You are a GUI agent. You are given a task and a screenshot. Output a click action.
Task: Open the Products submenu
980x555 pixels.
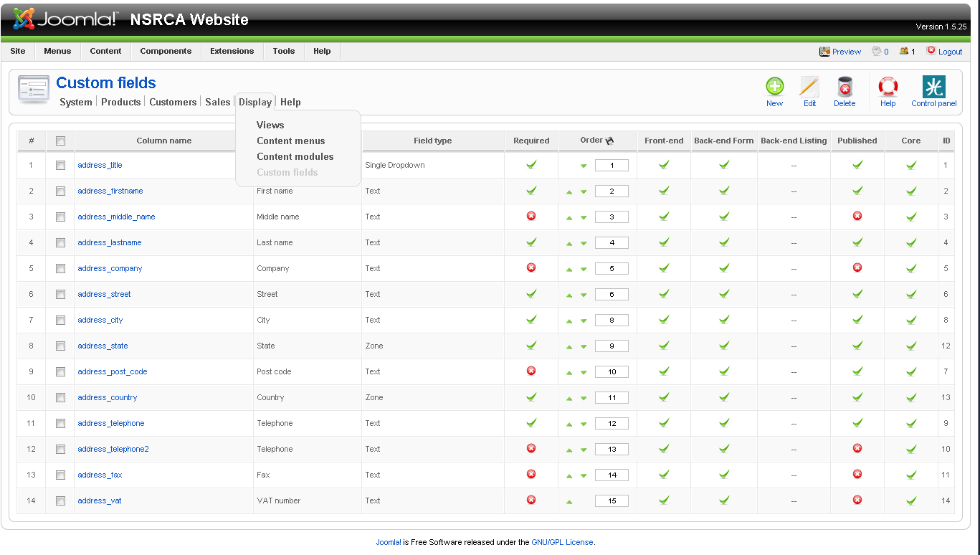coord(120,103)
